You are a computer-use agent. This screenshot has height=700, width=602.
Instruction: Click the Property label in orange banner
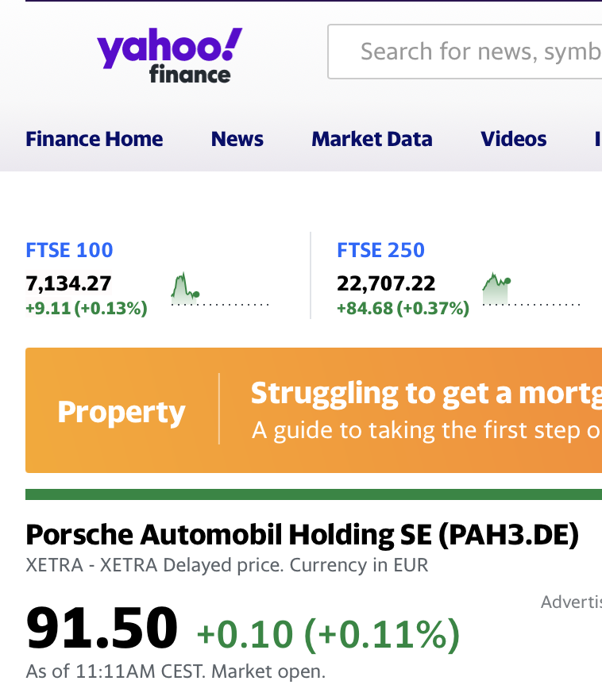121,412
